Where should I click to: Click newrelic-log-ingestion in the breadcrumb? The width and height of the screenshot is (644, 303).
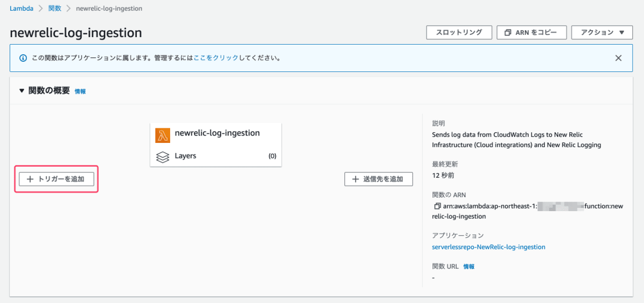pyautogui.click(x=109, y=9)
